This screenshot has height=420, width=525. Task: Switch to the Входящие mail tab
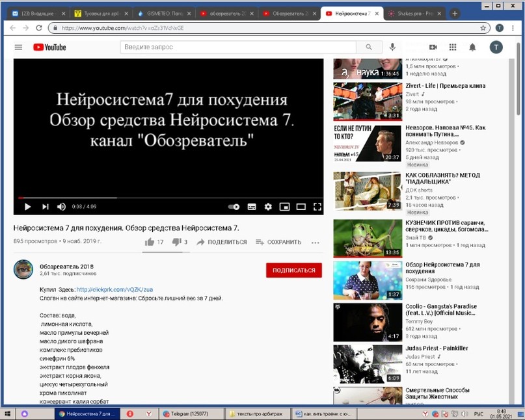(38, 14)
